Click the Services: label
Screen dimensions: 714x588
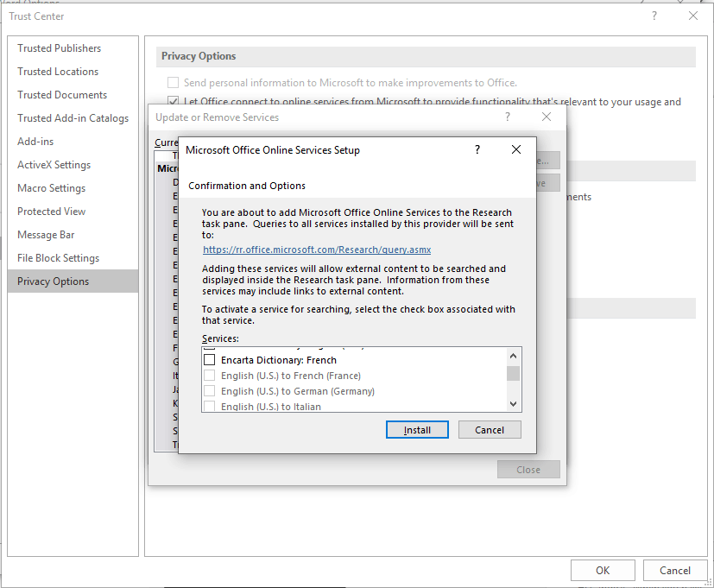tap(220, 338)
